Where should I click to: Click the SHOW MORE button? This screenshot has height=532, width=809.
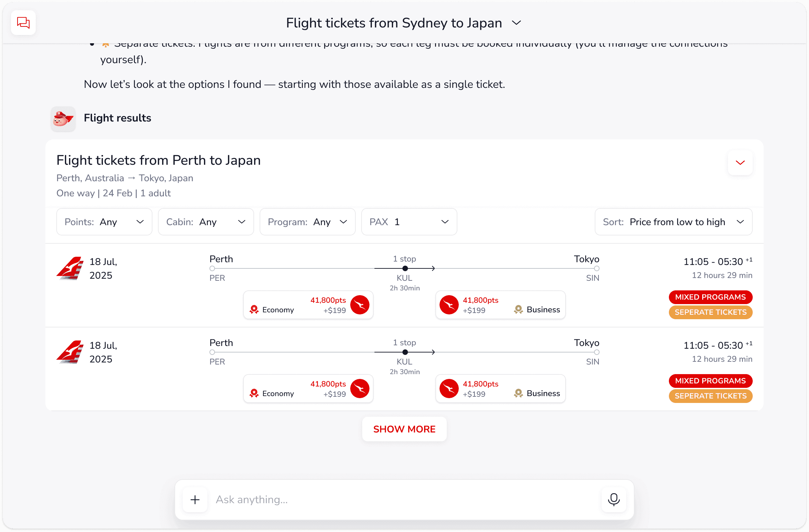coord(404,429)
